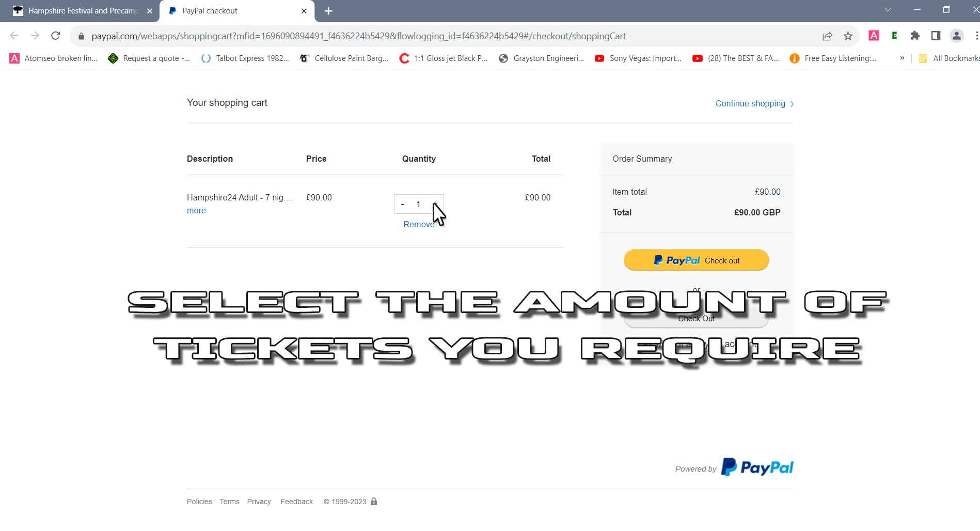Image resolution: width=980 pixels, height=531 pixels.
Task: Bookmark this page with the star icon
Action: [x=848, y=36]
